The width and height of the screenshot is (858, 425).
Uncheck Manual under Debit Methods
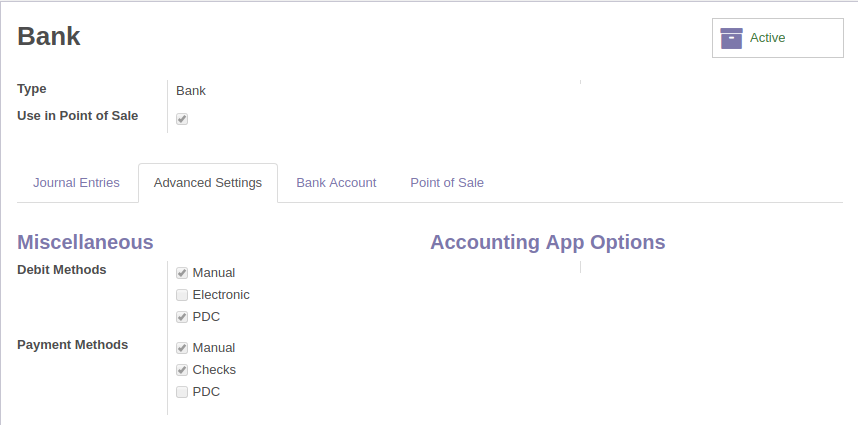(182, 272)
